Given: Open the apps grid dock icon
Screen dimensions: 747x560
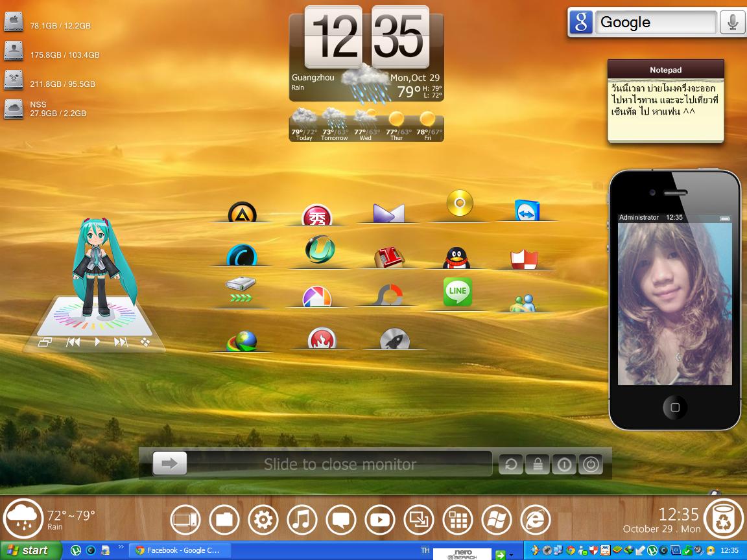Looking at the screenshot, I should click(x=458, y=519).
